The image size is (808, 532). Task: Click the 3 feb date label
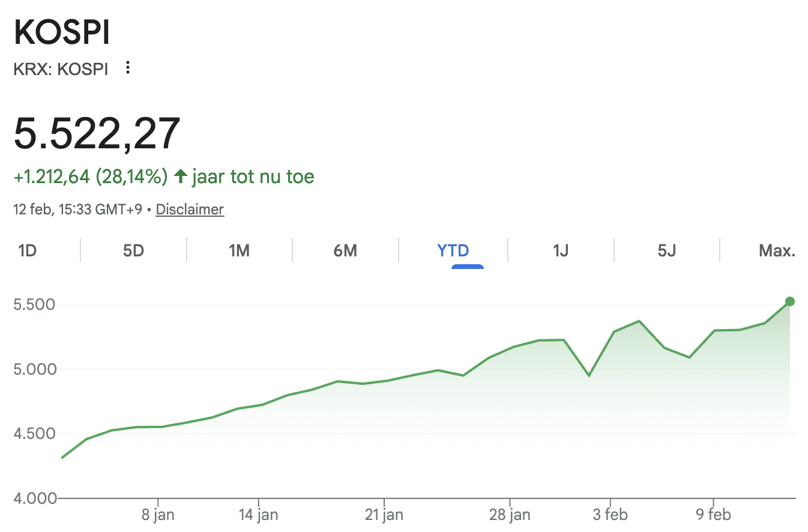point(611,515)
